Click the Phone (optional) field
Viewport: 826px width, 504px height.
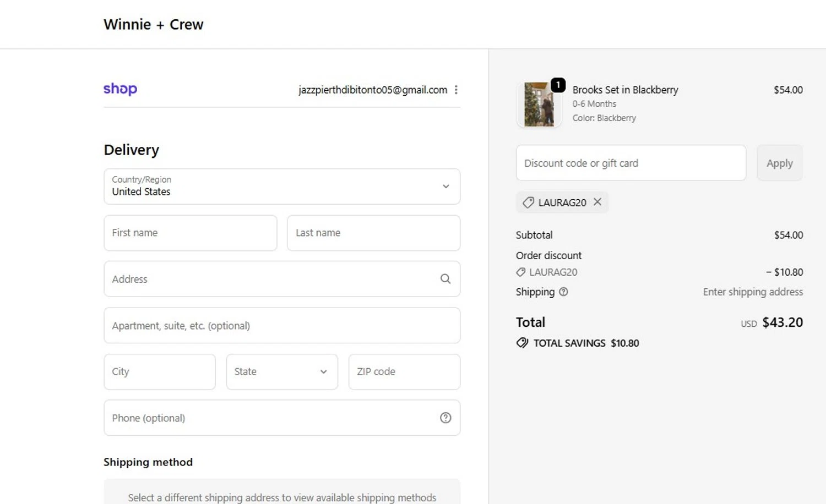click(282, 418)
